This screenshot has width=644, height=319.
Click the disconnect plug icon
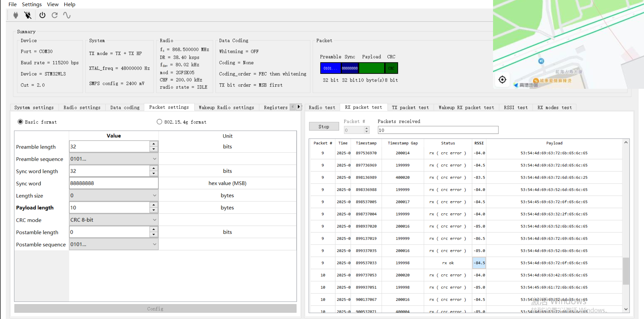pyautogui.click(x=28, y=15)
